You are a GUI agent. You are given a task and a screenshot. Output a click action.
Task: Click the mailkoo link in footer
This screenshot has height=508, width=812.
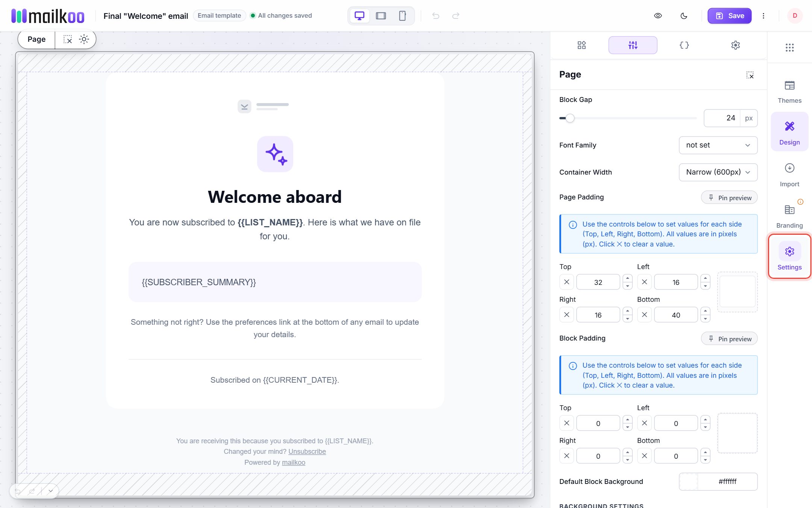(x=294, y=462)
